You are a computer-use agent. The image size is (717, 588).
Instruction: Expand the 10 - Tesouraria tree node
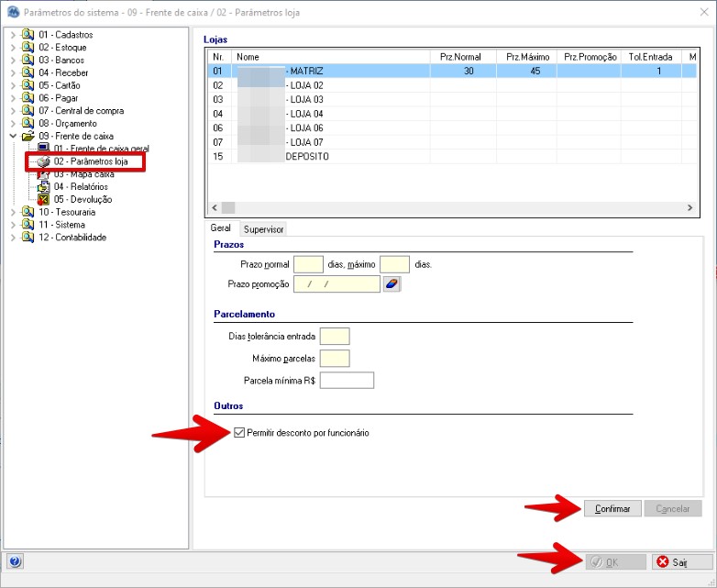point(13,212)
